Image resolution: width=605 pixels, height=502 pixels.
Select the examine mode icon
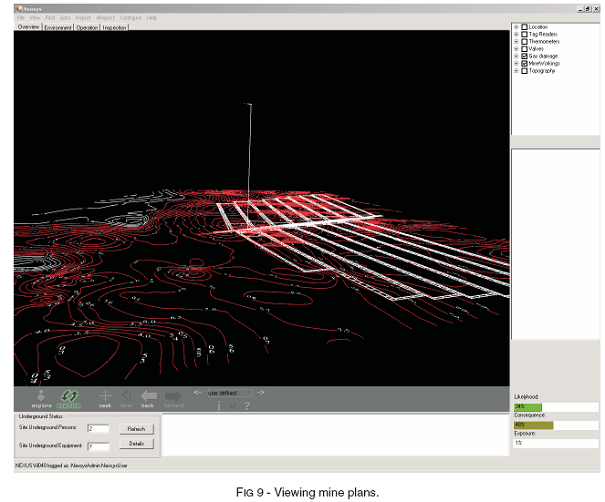(69, 398)
